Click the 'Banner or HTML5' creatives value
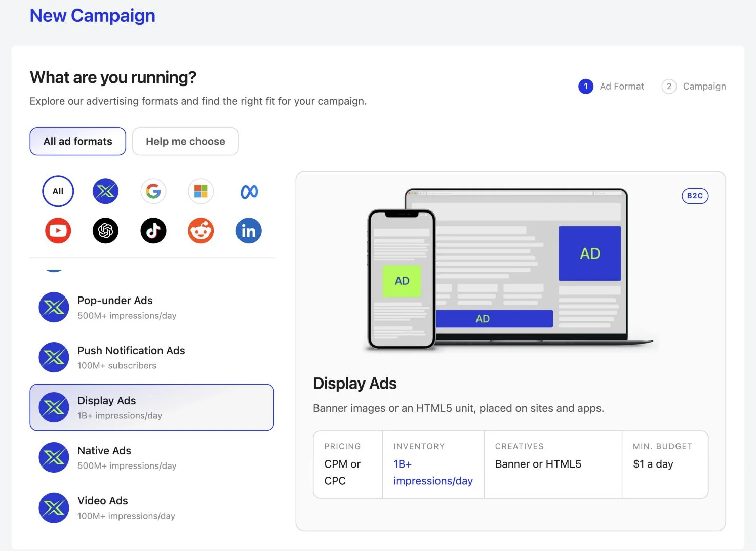756x551 pixels. 538,464
